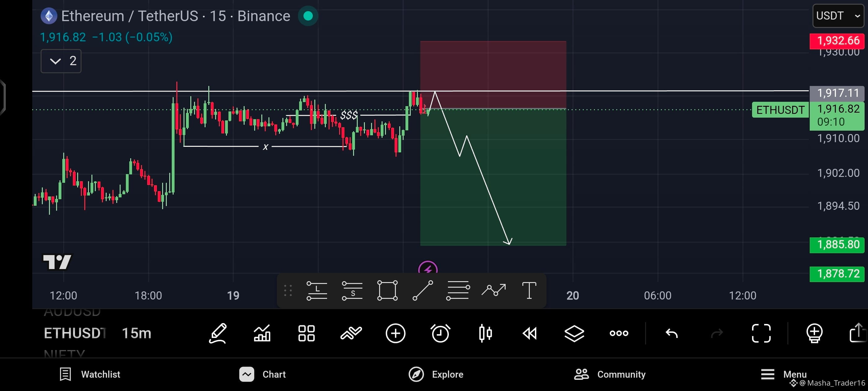Viewport: 868px width, 391px height.
Task: Click the −1.03 (−0.05%) change value
Action: point(132,37)
